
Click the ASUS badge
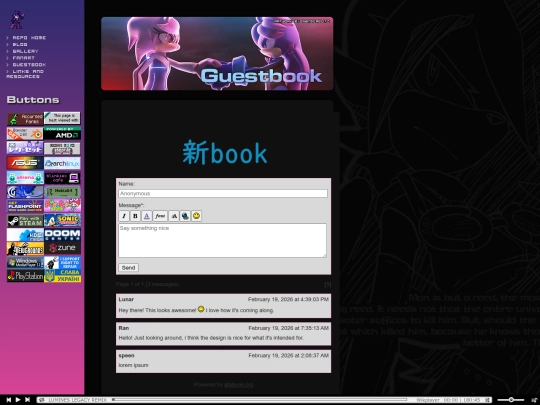point(25,163)
